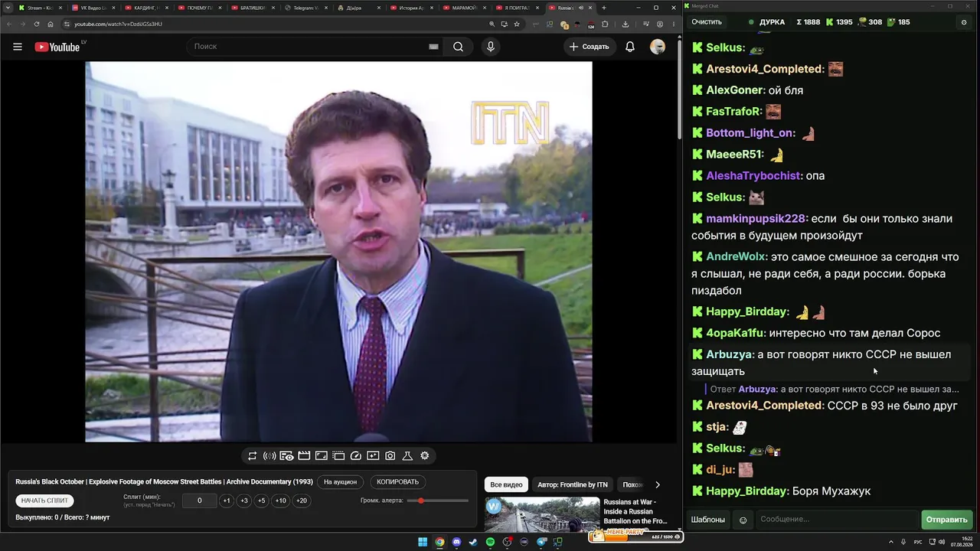980x551 pixels.
Task: Open the YouTube account avatar menu
Action: coord(658,47)
